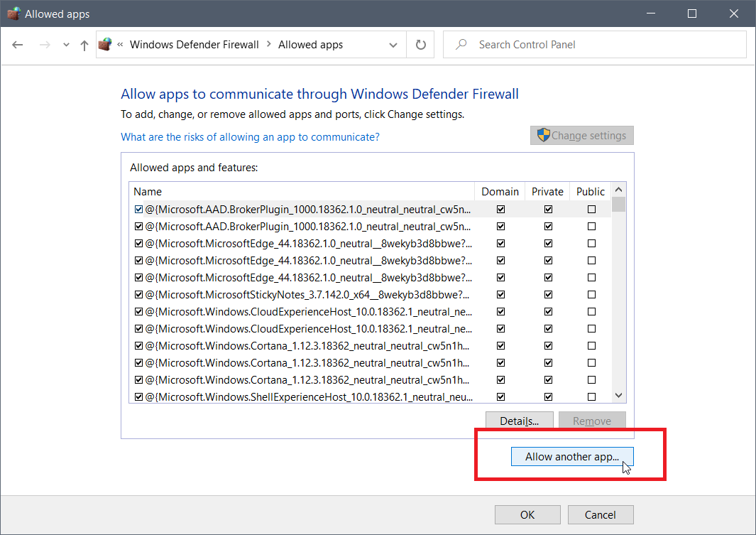Click the chevron before Windows Defender Firewall

click(x=120, y=45)
